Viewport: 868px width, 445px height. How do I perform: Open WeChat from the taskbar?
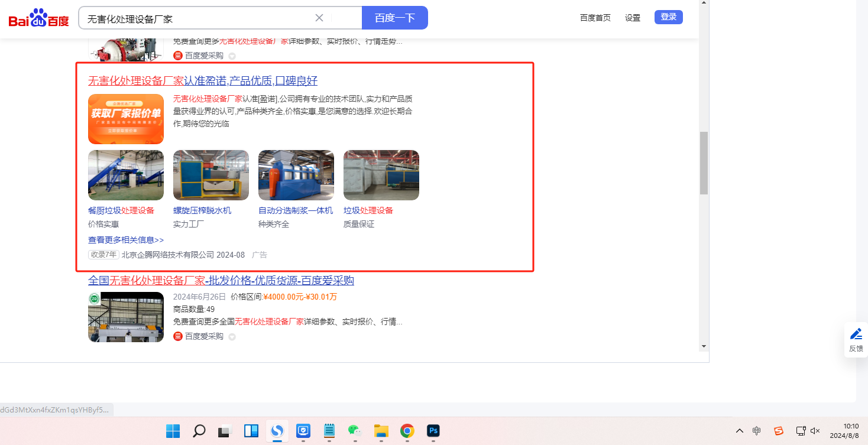click(355, 431)
